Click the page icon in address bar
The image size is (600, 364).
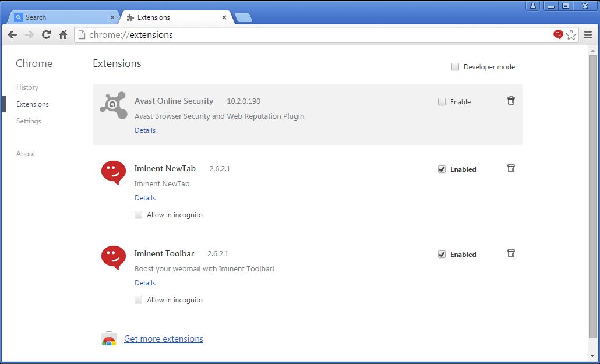click(81, 35)
